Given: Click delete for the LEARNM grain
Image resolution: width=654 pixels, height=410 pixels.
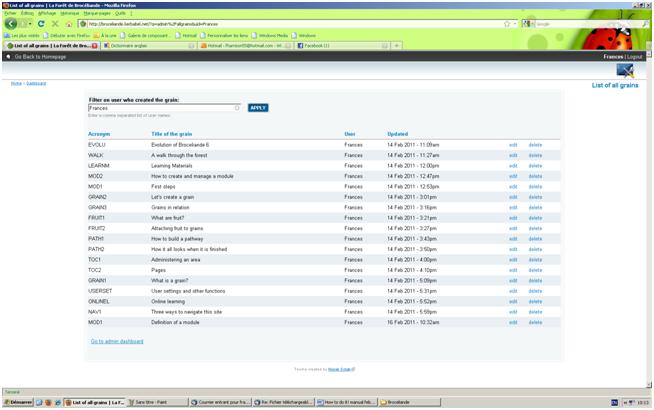Looking at the screenshot, I should [x=535, y=166].
